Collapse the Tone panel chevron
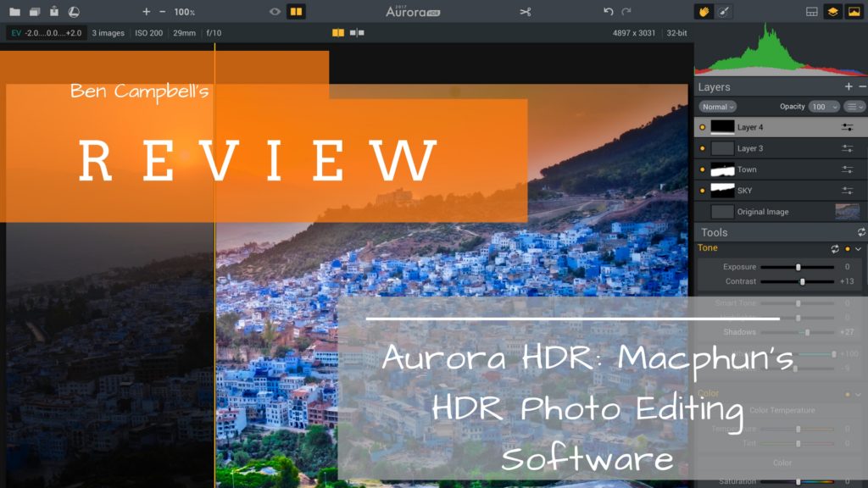Viewport: 868px width, 488px height. (x=859, y=249)
